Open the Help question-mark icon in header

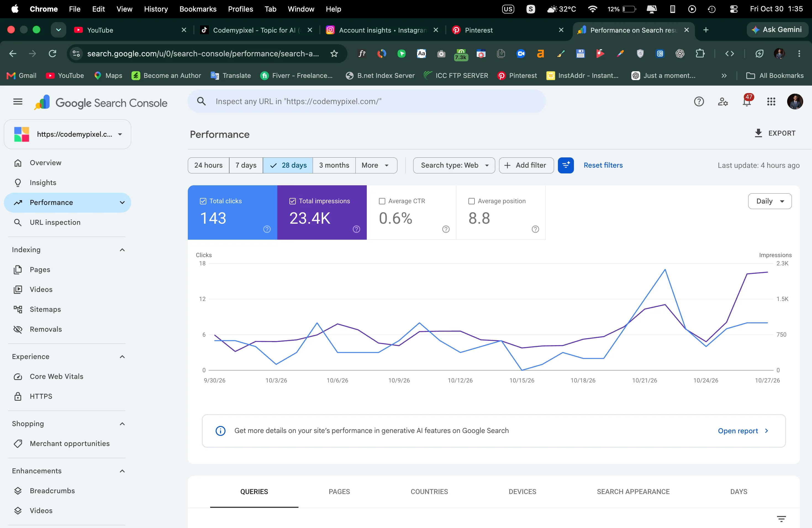699,102
